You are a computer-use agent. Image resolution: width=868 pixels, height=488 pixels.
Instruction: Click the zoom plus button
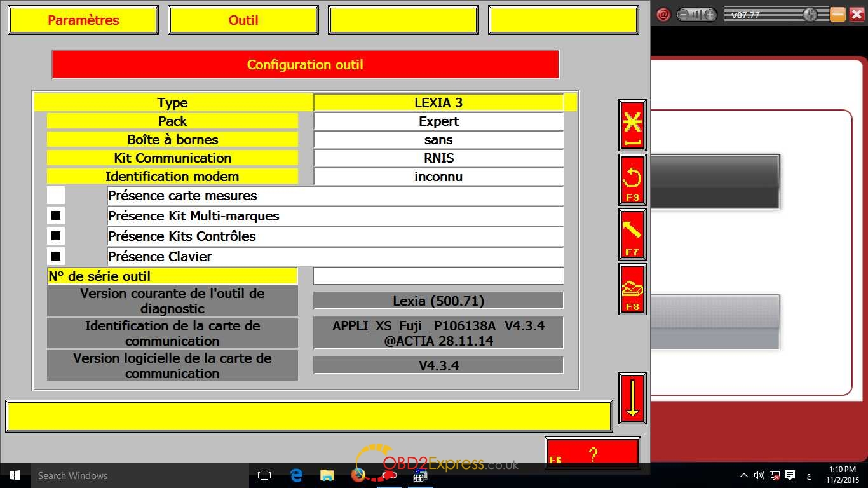click(x=710, y=15)
